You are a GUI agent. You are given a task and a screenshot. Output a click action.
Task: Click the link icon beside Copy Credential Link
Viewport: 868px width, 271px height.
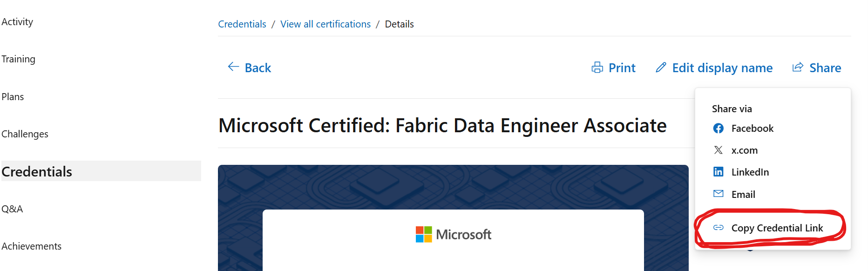[718, 228]
